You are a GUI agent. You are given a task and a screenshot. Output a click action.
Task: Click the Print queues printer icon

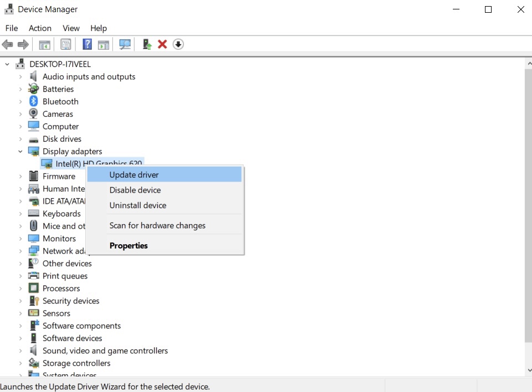tap(34, 276)
